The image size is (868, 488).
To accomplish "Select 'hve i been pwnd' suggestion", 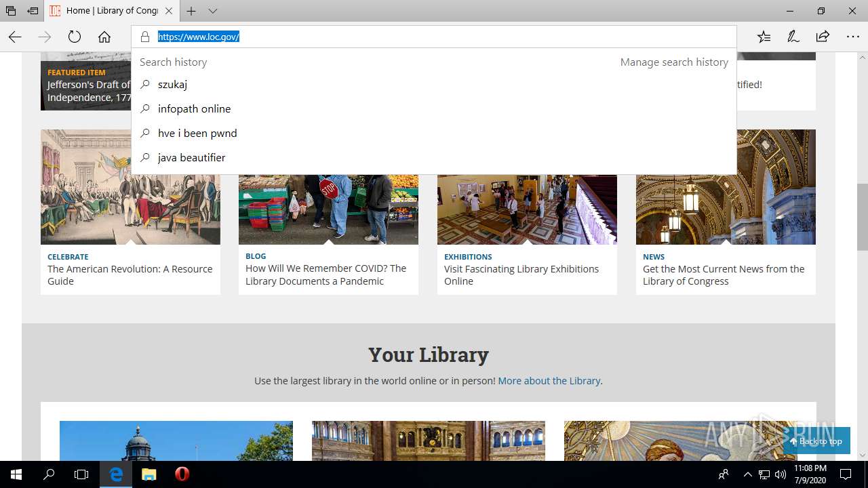I will (434, 134).
